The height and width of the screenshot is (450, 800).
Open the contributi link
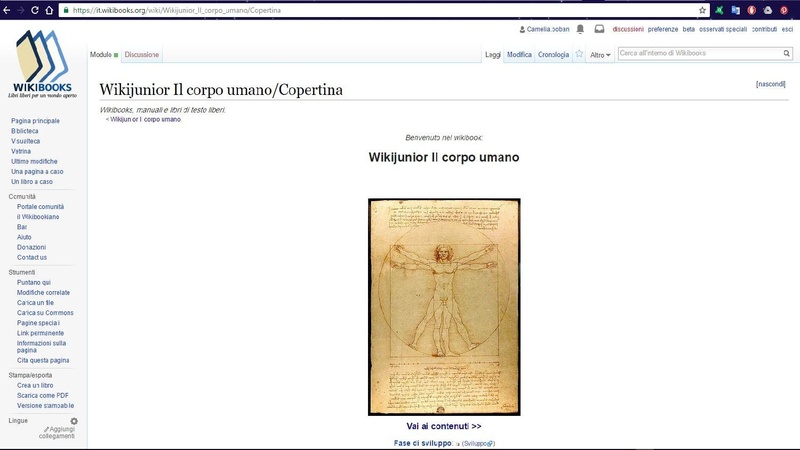pos(764,30)
